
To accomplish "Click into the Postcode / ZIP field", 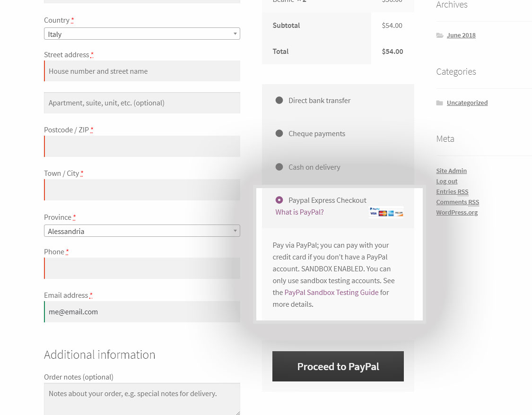I will point(142,146).
